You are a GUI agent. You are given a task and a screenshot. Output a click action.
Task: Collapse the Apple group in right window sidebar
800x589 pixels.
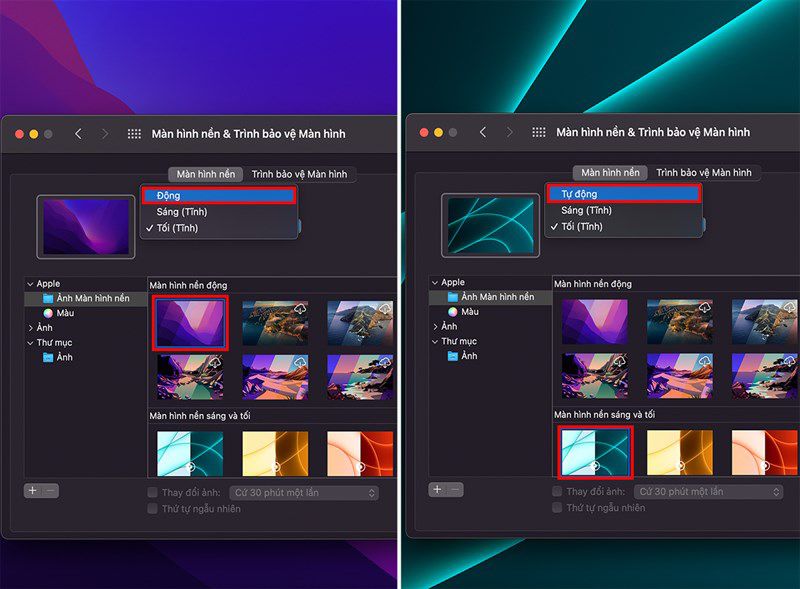tap(435, 282)
